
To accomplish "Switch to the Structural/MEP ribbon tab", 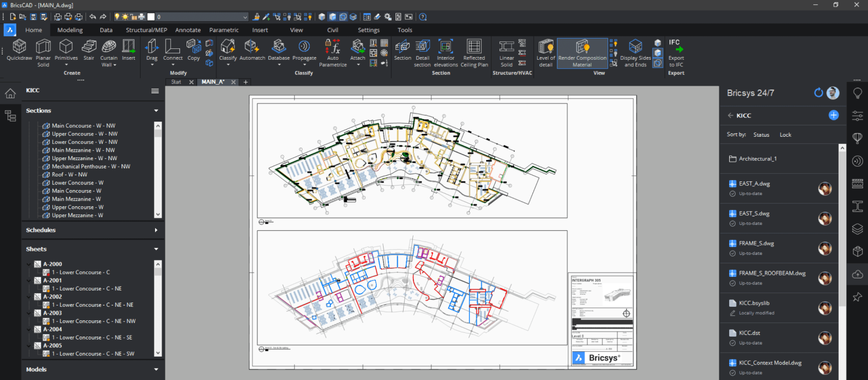I will point(146,30).
